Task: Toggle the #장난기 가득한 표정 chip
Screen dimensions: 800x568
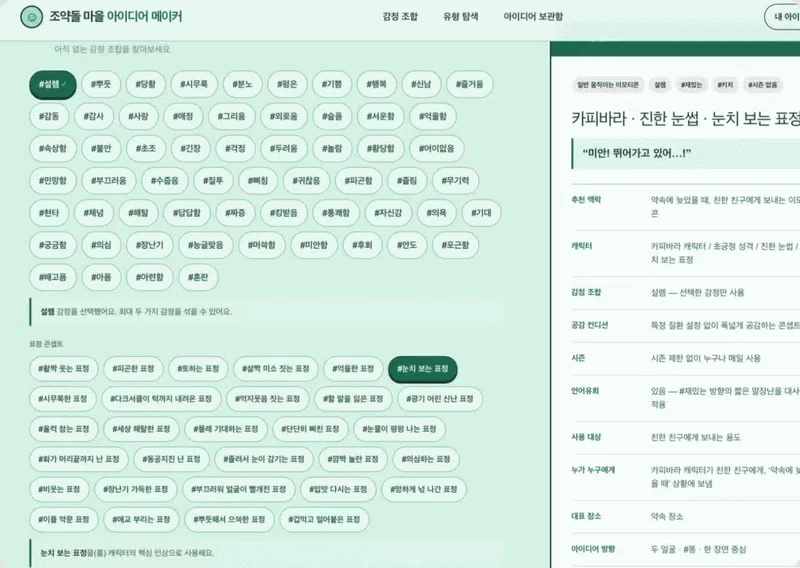Action: point(136,489)
